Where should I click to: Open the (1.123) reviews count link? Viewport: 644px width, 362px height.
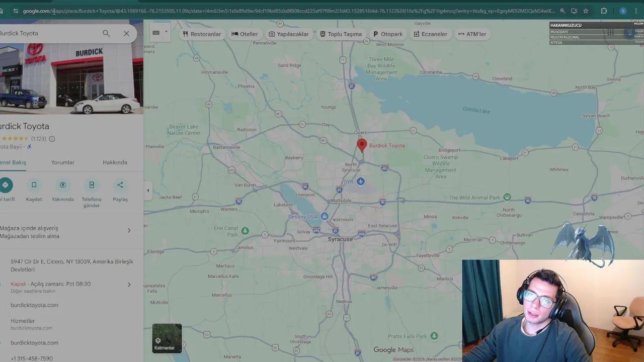39,139
